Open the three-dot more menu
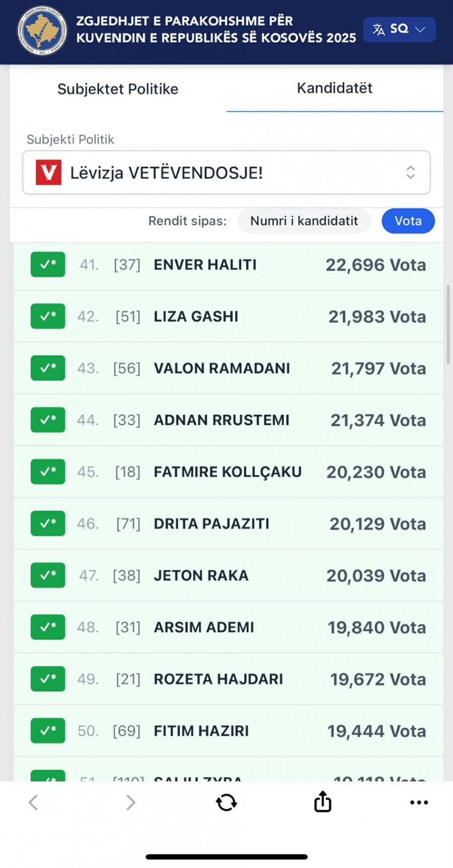Viewport: 453px width, 868px height. click(x=419, y=803)
